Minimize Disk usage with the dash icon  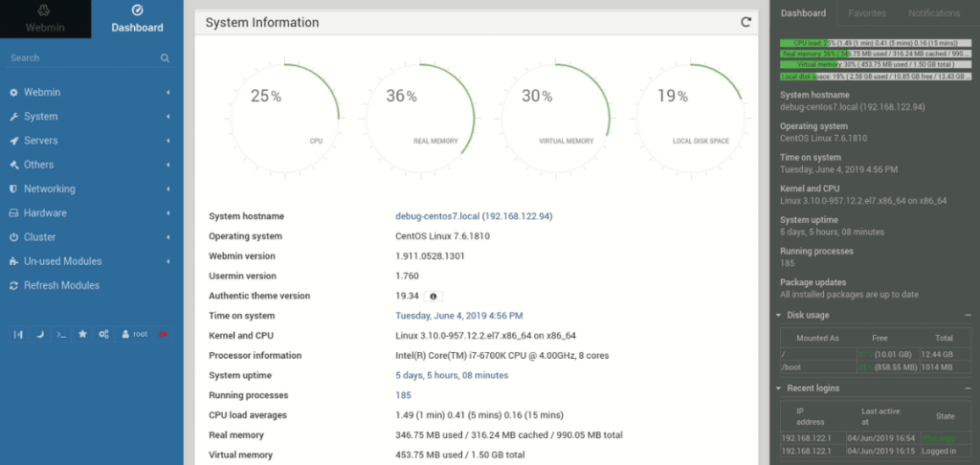click(x=967, y=316)
